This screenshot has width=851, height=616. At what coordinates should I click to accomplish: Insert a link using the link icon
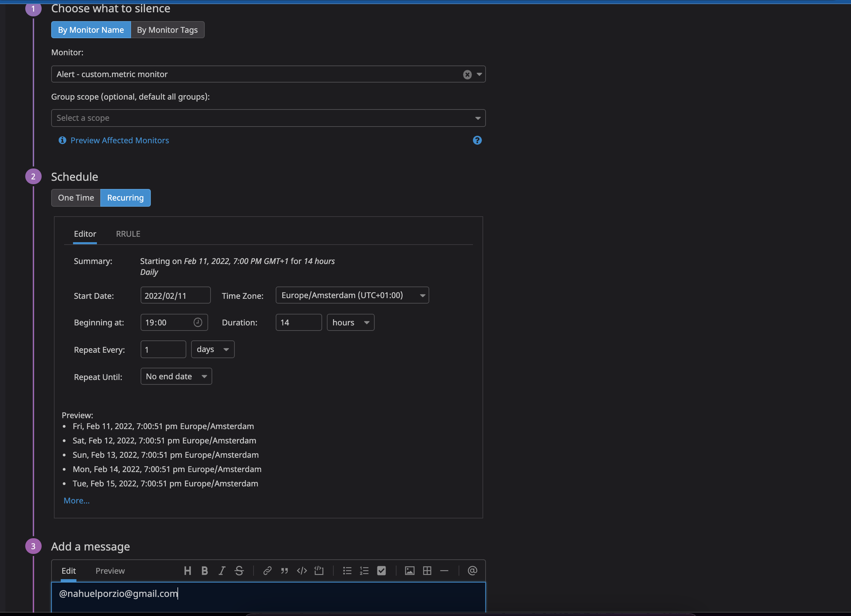click(x=267, y=571)
